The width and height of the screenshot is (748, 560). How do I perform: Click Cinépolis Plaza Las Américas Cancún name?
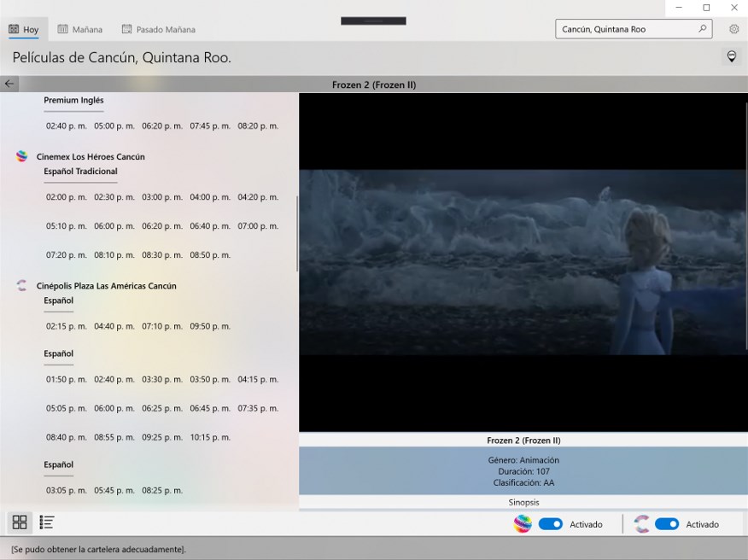point(107,286)
